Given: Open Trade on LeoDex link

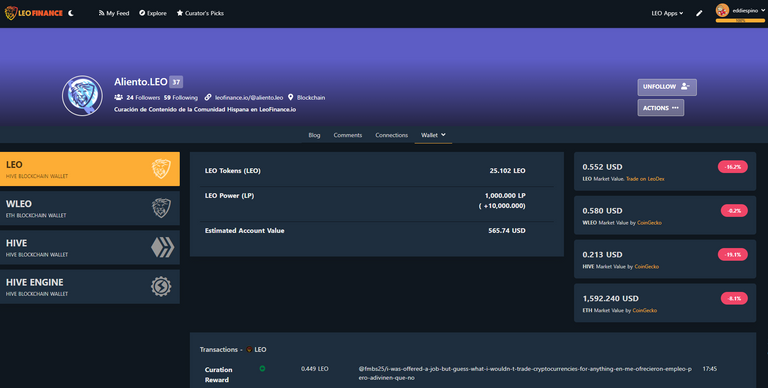Looking at the screenshot, I should click(x=645, y=179).
